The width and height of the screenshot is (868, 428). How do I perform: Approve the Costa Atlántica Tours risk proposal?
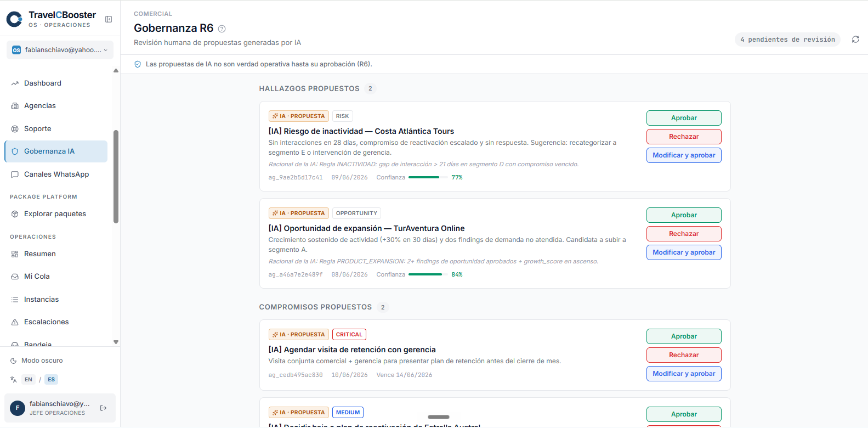684,118
